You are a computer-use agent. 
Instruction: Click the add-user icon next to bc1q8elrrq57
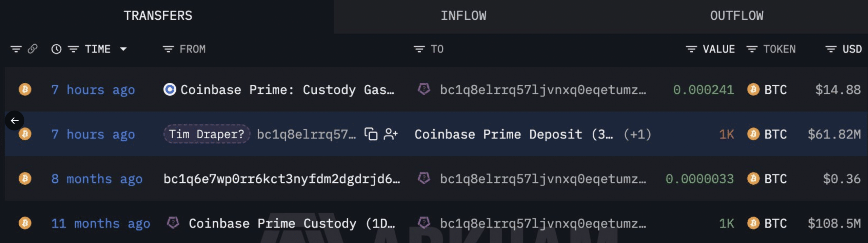pos(391,134)
